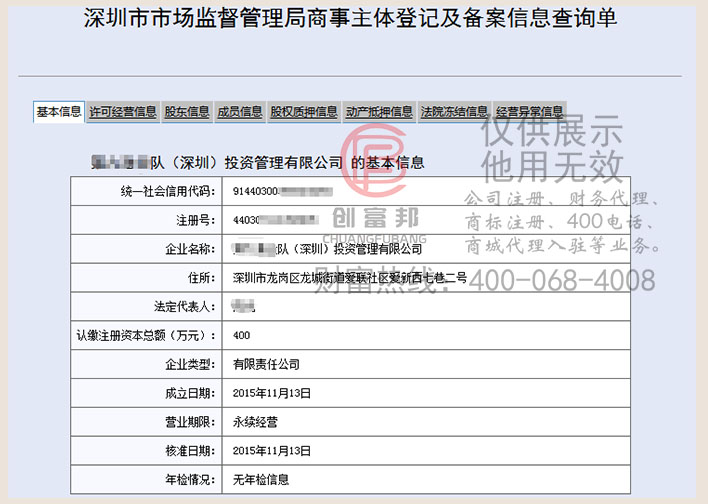Select the value 永续经营
The image size is (708, 504).
[x=255, y=422]
